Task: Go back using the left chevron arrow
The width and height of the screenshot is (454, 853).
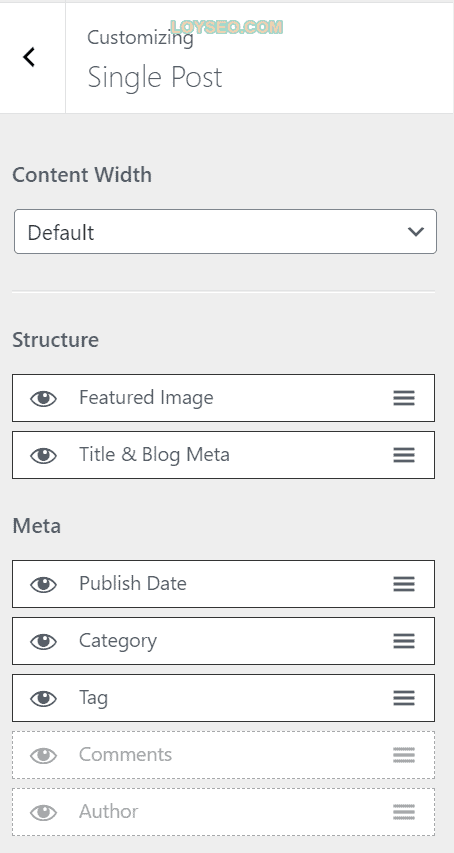Action: pyautogui.click(x=29, y=57)
